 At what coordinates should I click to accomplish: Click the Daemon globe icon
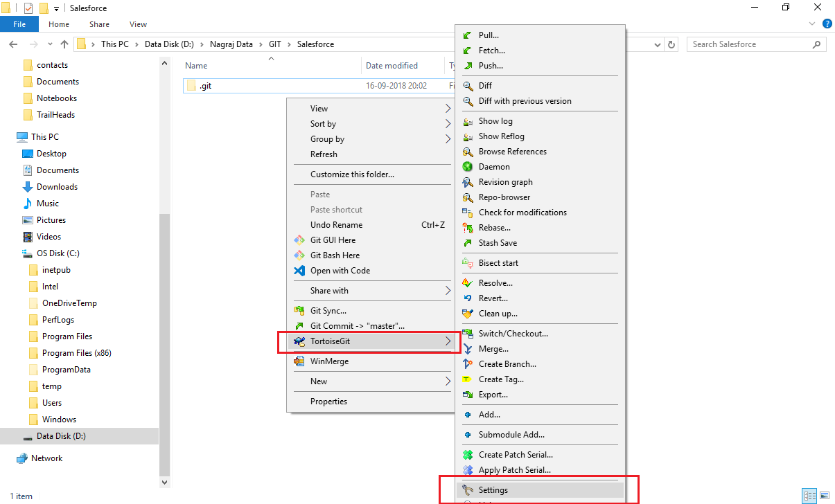468,167
